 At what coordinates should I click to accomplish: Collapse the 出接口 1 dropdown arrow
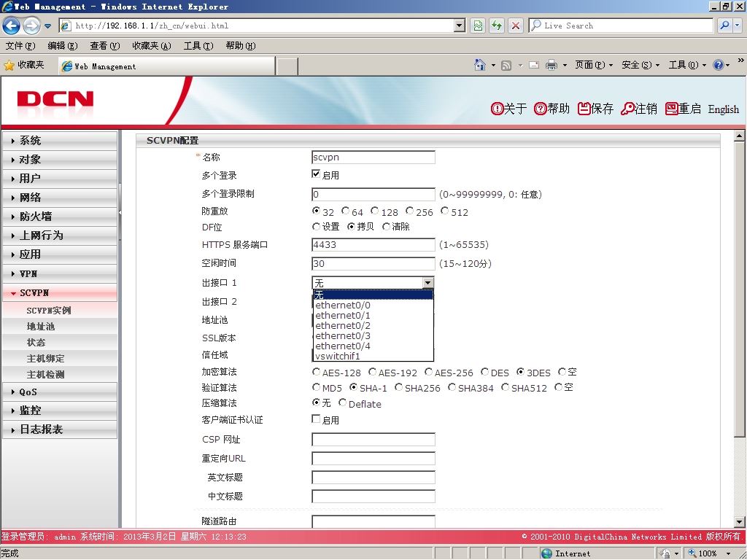coord(427,283)
